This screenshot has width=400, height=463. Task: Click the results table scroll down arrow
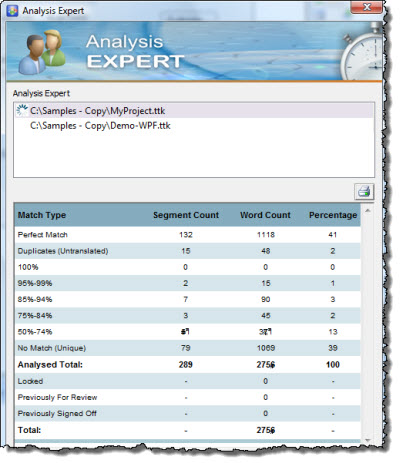click(x=368, y=440)
